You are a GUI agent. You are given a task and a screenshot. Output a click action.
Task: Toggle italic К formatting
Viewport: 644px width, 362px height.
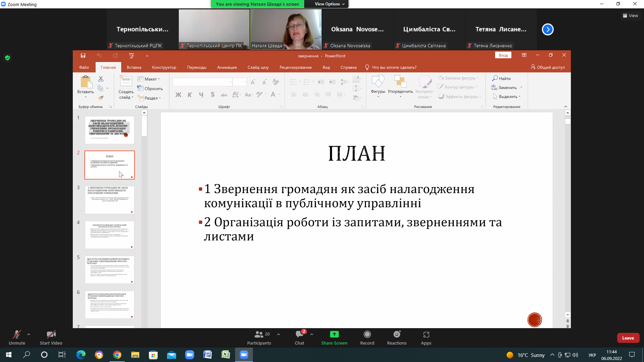click(190, 95)
